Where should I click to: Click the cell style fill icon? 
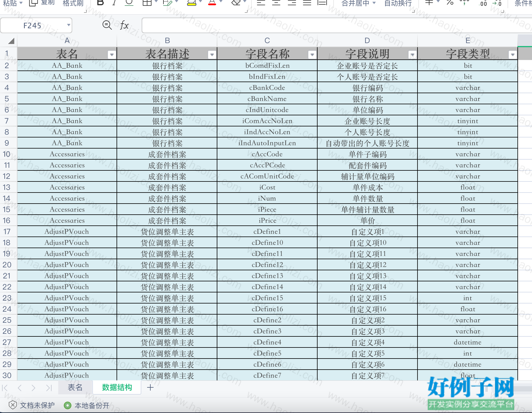167,3
